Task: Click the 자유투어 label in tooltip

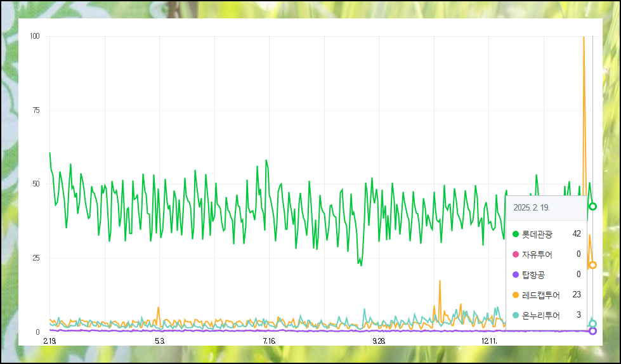Action: coord(537,255)
